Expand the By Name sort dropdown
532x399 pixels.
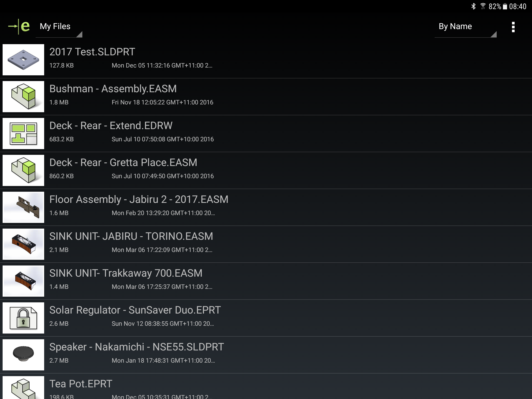pos(465,27)
